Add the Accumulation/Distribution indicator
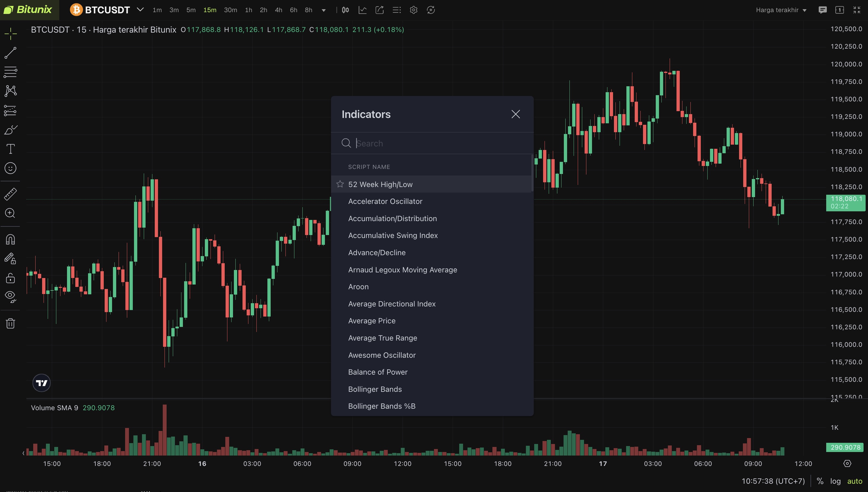This screenshot has height=492, width=868. (x=431, y=218)
